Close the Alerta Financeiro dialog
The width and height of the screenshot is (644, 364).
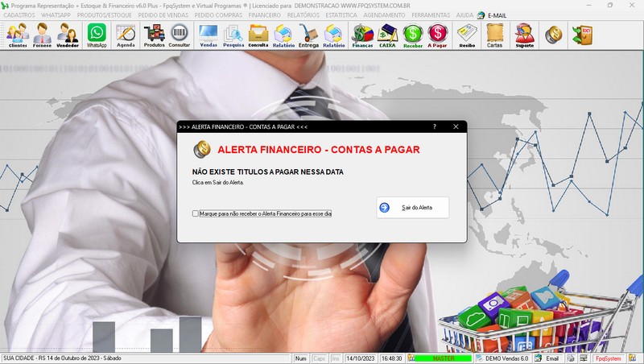[x=456, y=127]
